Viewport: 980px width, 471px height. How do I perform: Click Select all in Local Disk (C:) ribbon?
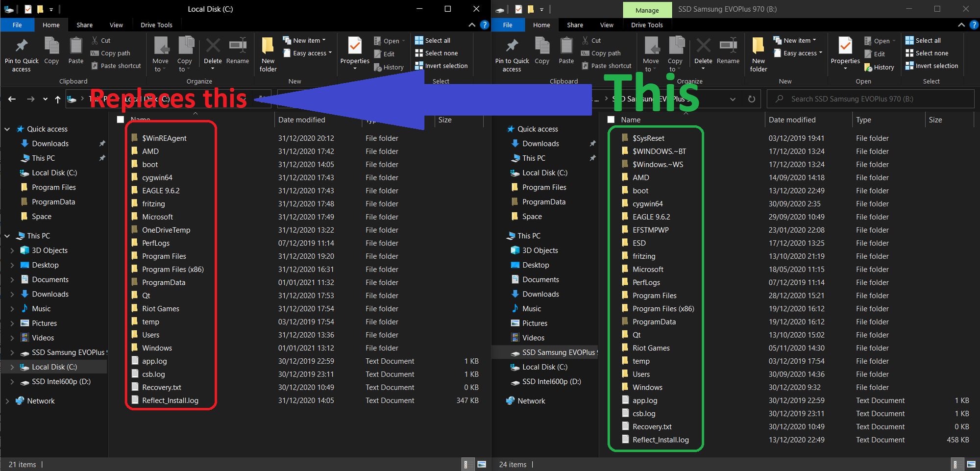coord(433,40)
